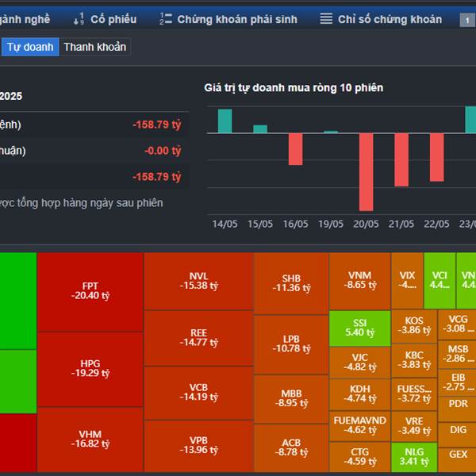Click the FUEMAVND -4.62 tỷ tile
Screen dimensions: 476x476
359,426
